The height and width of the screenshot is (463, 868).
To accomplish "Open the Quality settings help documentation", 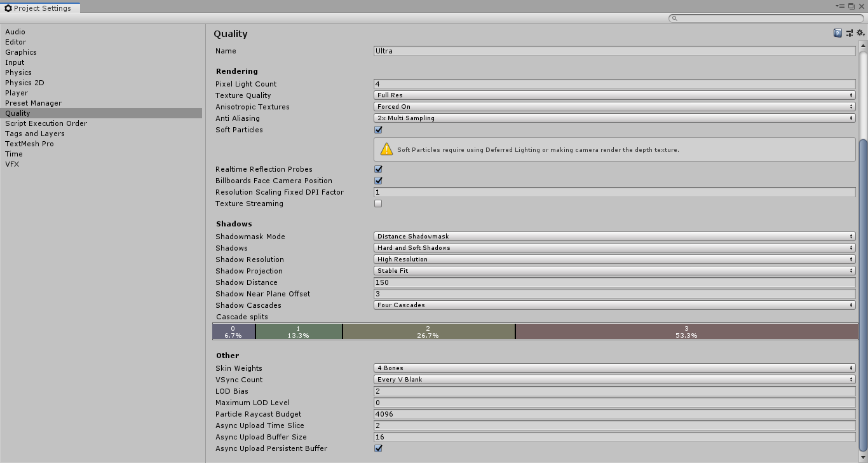I will 837,32.
